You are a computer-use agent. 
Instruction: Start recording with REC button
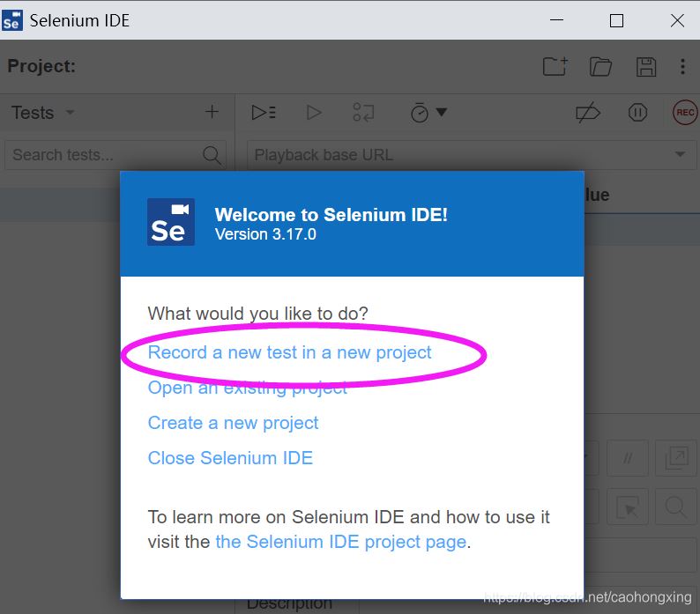[685, 113]
